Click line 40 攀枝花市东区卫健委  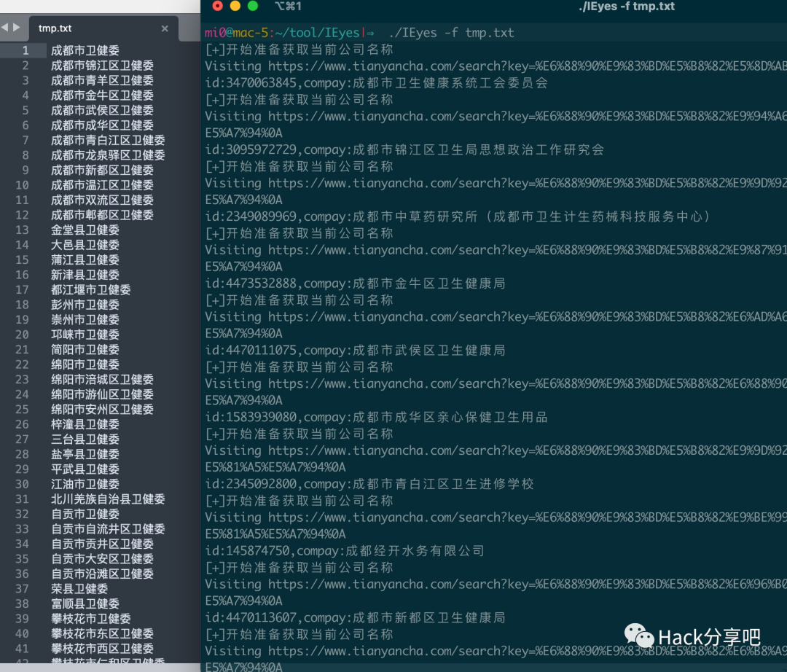point(102,634)
